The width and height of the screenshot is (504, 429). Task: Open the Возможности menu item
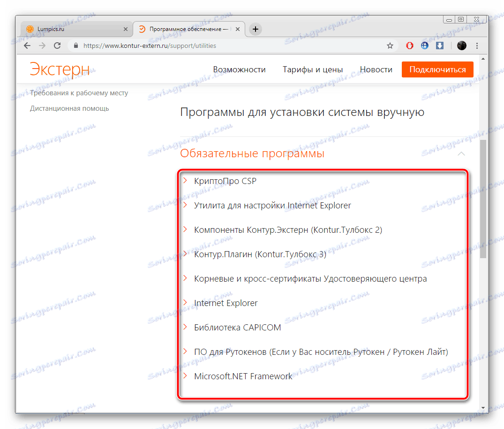239,69
